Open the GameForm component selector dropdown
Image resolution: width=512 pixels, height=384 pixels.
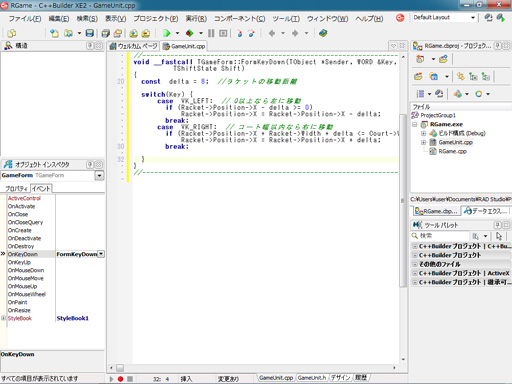[x=99, y=175]
